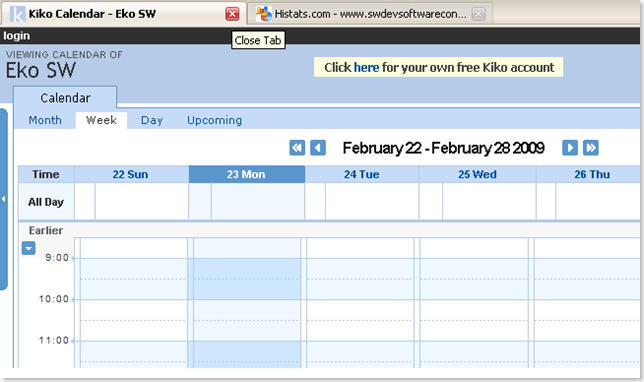Jump back with the double-left arrow button

[x=297, y=148]
